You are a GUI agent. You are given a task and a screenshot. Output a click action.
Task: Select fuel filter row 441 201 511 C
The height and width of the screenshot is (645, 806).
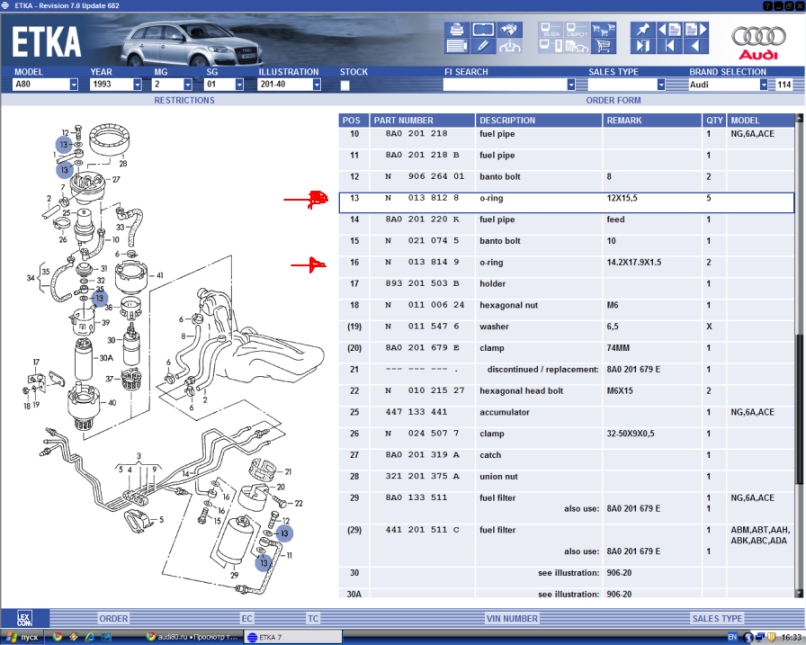(x=566, y=541)
